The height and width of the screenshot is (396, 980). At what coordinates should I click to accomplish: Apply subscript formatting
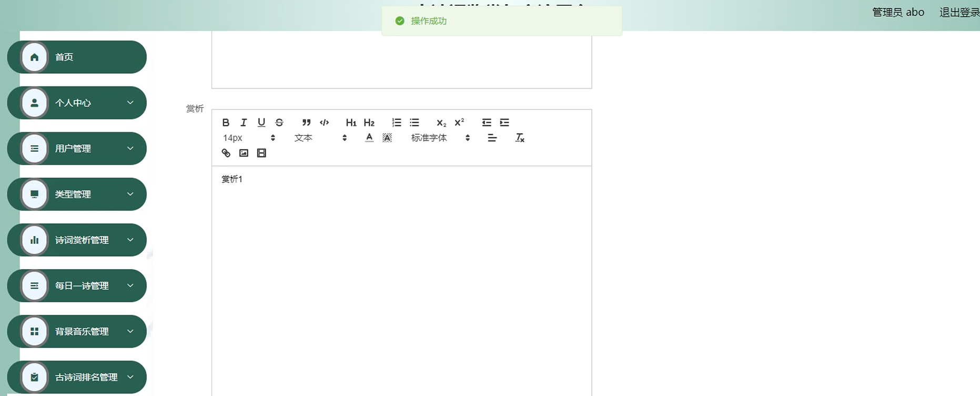(x=441, y=123)
